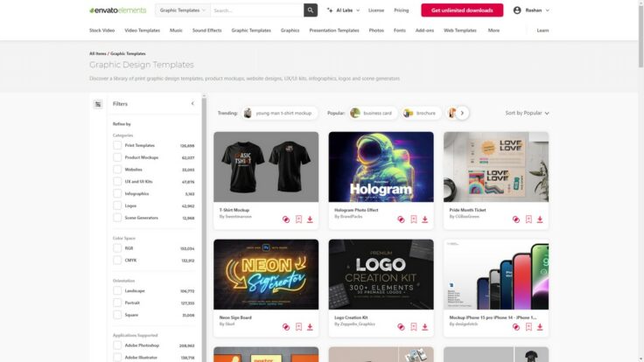Open the Roshan account menu
644x362 pixels.
click(x=531, y=10)
